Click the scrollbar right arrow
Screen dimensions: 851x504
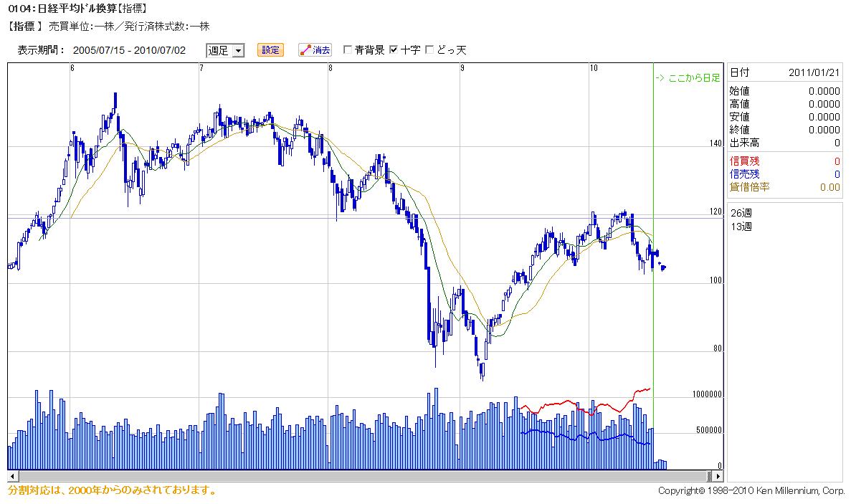718,476
